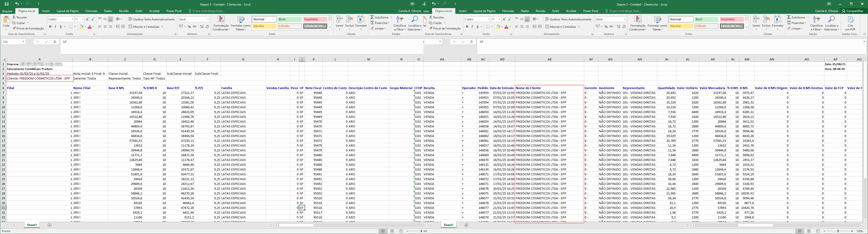Image resolution: width=868 pixels, height=234 pixels.
Task: Select the column AE header
Action: click(x=549, y=59)
